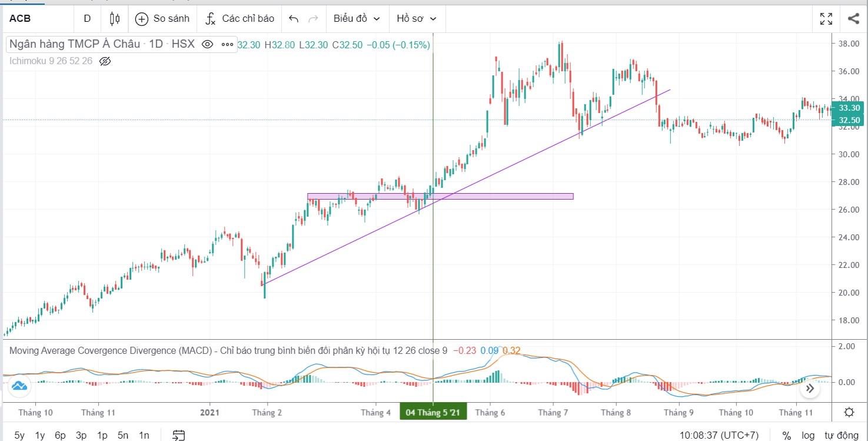Click the double-arrow scroll to latest bar button
The image size is (868, 441).
click(x=810, y=388)
